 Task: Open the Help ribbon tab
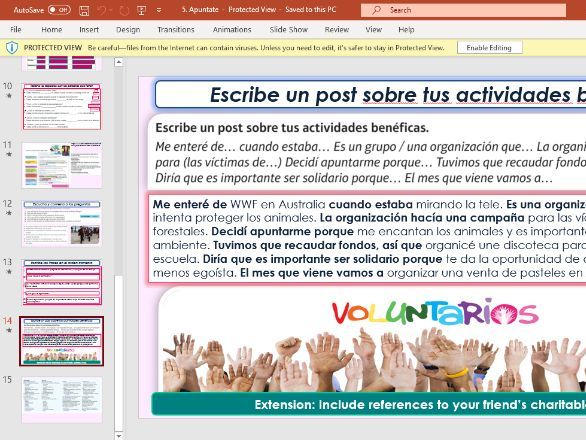click(406, 30)
